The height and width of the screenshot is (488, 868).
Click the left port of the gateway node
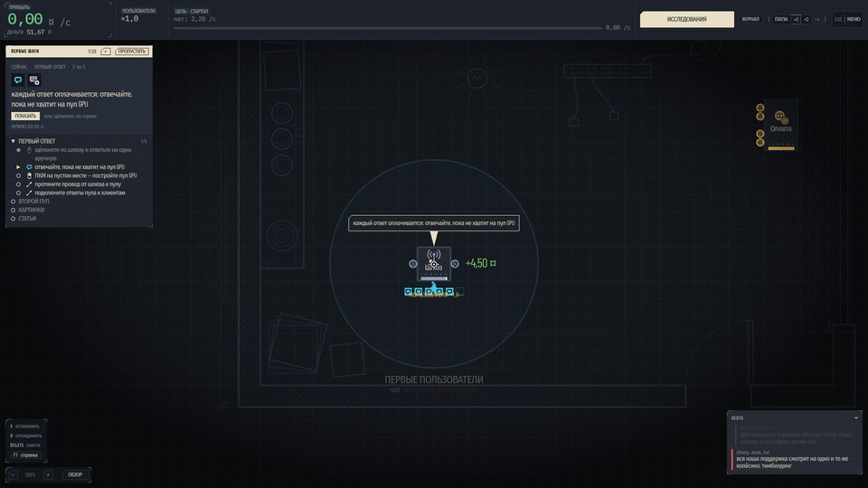click(412, 264)
